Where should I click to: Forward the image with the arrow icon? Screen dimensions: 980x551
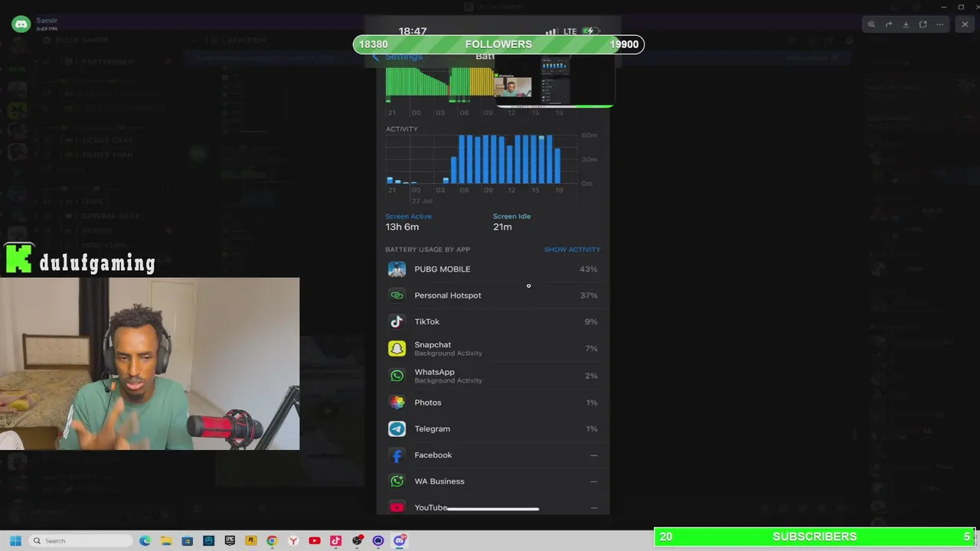889,24
